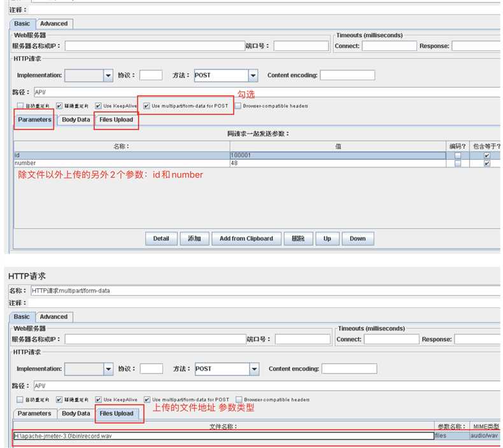Click the Detail button
The image size is (503, 448).
click(x=161, y=239)
